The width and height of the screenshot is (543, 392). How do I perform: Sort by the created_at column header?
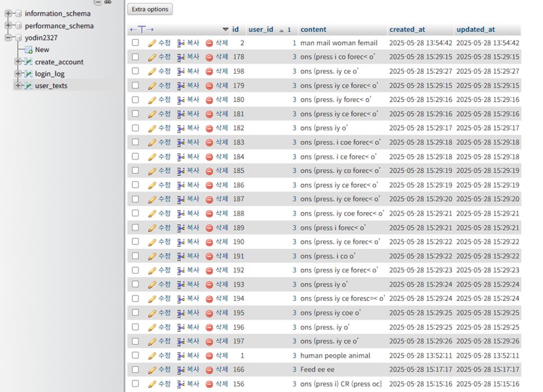[x=407, y=29]
